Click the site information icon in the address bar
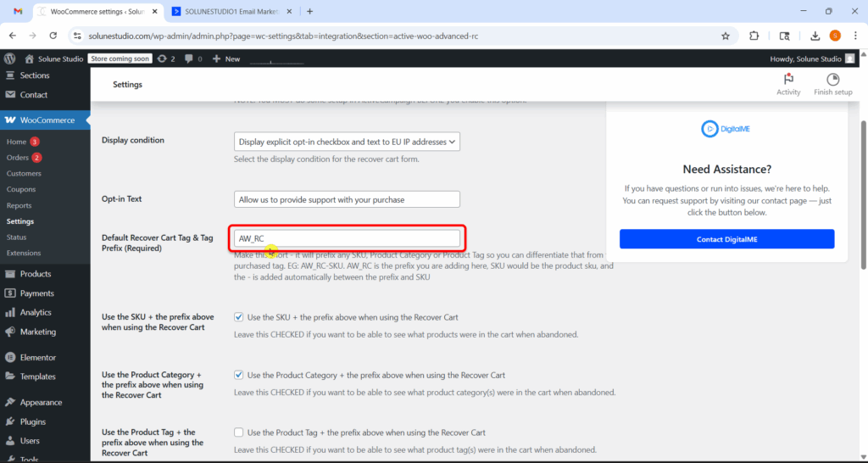 pos(77,36)
